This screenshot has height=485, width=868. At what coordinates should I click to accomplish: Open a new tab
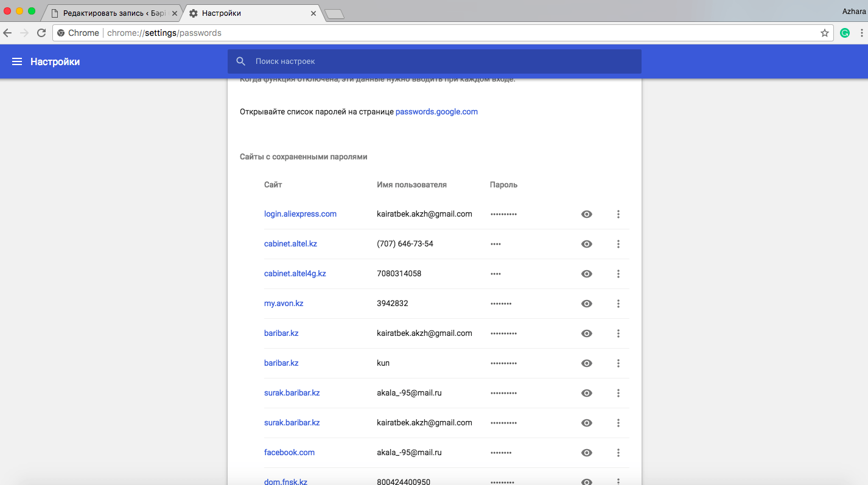[335, 14]
